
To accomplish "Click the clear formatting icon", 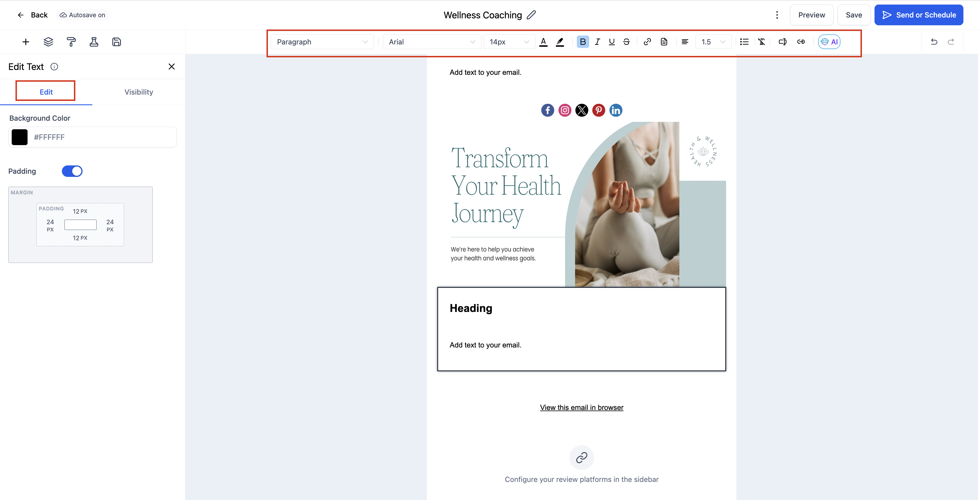I will point(762,42).
